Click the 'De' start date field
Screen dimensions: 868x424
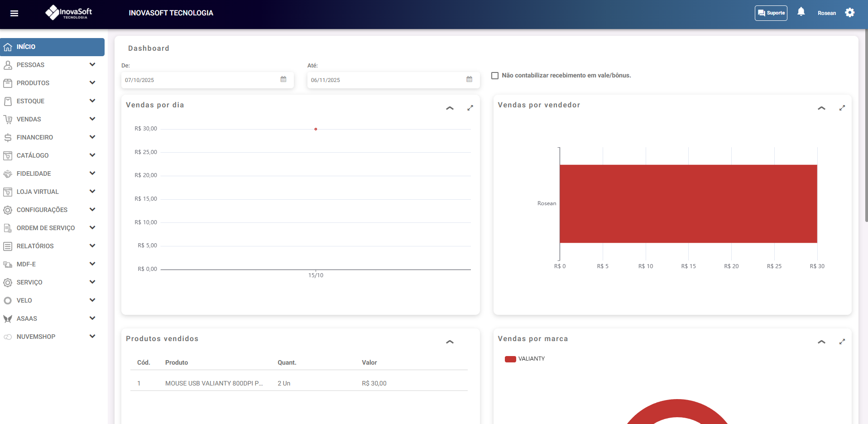pyautogui.click(x=199, y=80)
